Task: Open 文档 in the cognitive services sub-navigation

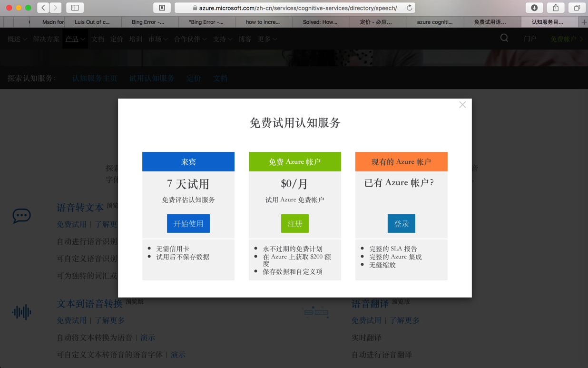Action: point(220,78)
